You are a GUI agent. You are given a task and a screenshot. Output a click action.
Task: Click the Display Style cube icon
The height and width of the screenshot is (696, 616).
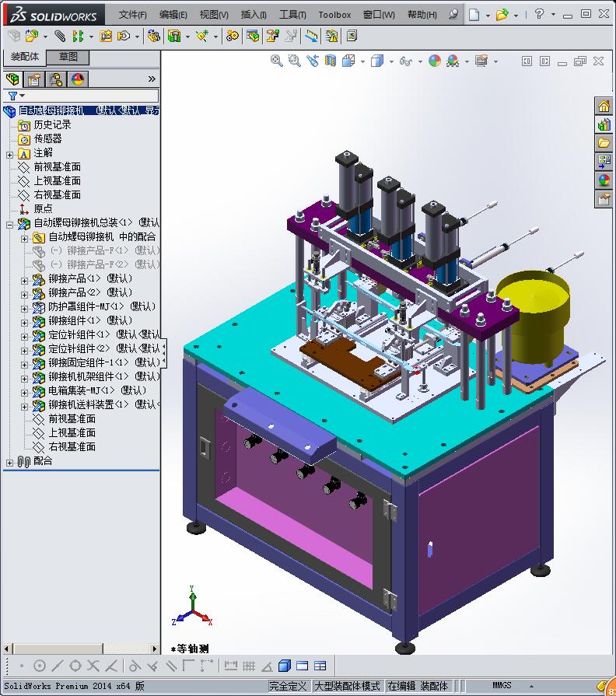376,61
